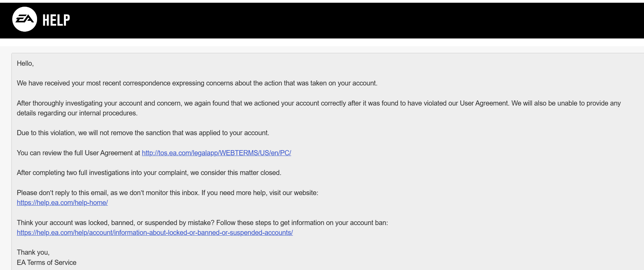
Task: Follow the locked-or-banned-or-suspended accounts link
Action: pyautogui.click(x=155, y=233)
